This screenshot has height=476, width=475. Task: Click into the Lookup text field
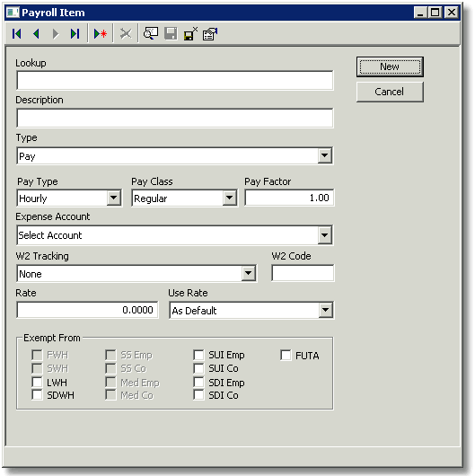pos(175,81)
